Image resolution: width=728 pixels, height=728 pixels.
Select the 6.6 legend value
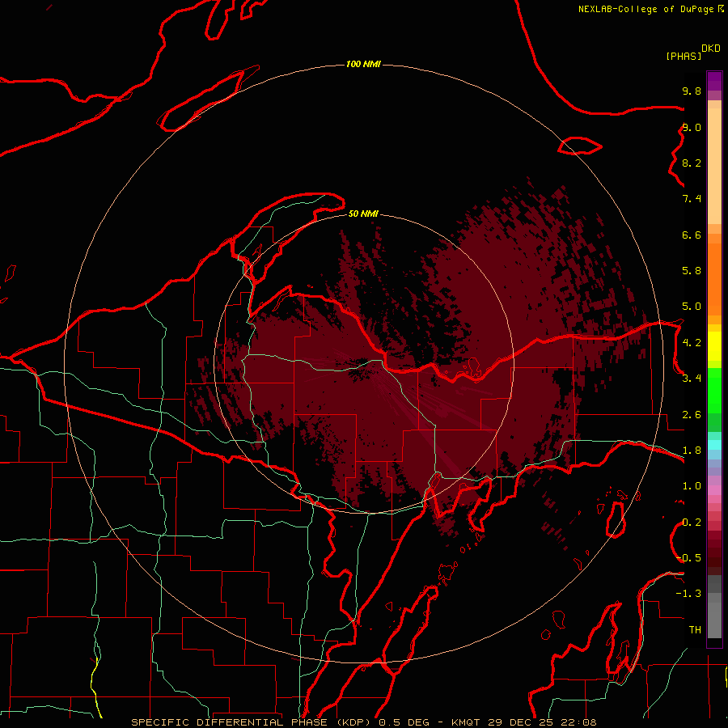692,235
